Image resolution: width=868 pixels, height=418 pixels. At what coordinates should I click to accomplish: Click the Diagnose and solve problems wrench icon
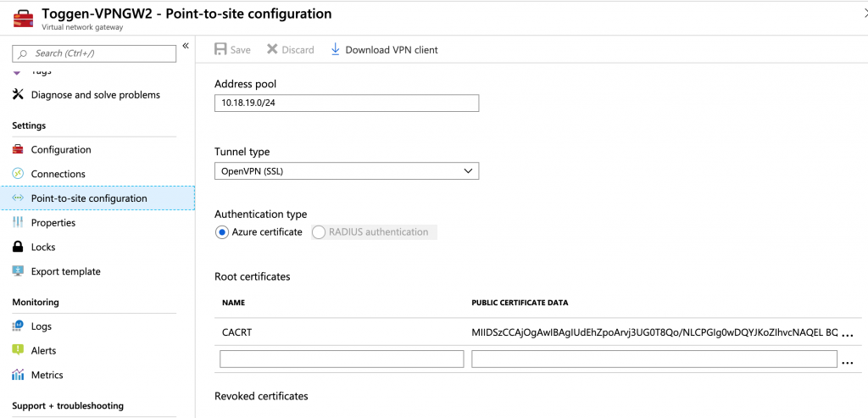coord(18,95)
